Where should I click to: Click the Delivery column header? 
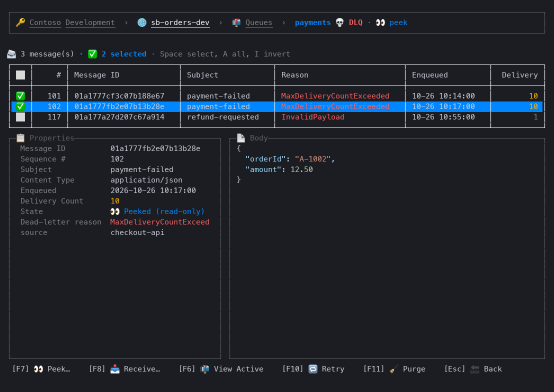(x=519, y=75)
